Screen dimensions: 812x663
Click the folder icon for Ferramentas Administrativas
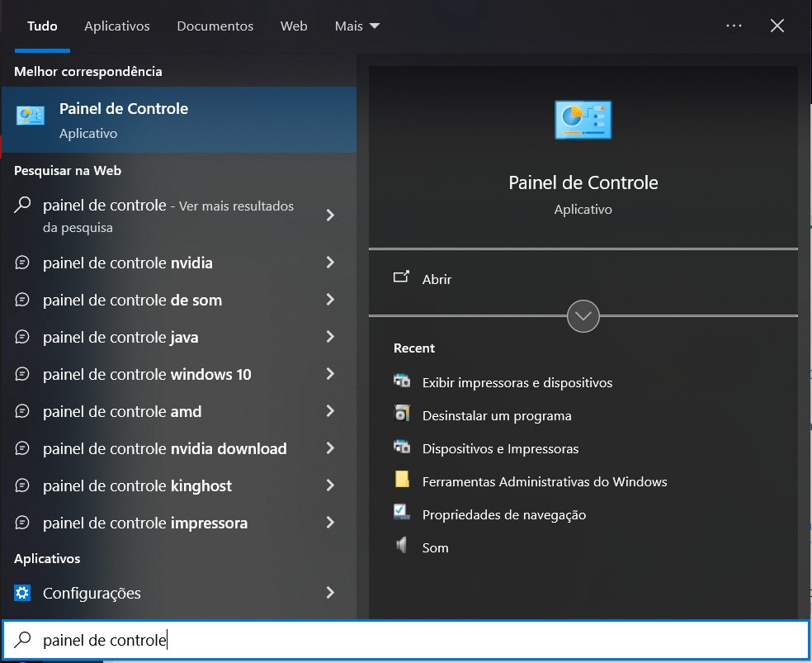point(402,480)
